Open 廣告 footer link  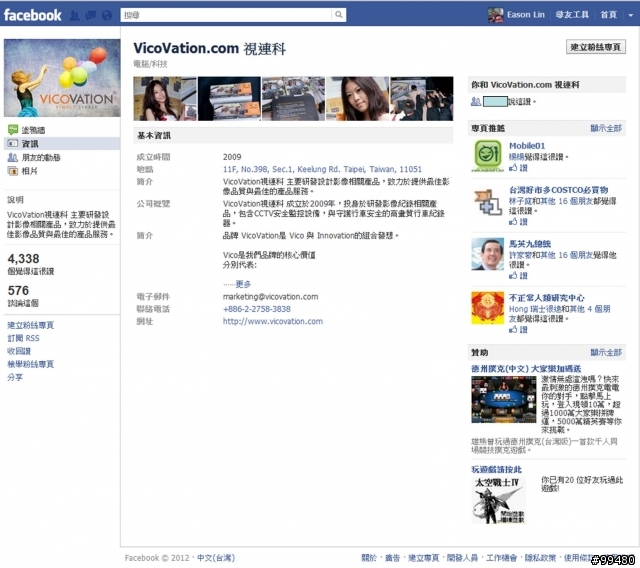(393, 558)
